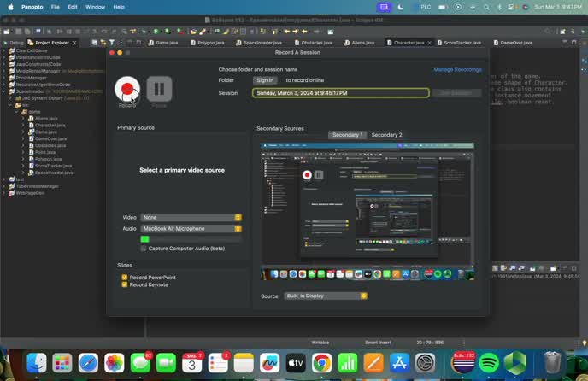588x381 pixels.
Task: Switch to ScoreTracker.java editor tab
Action: click(x=459, y=43)
